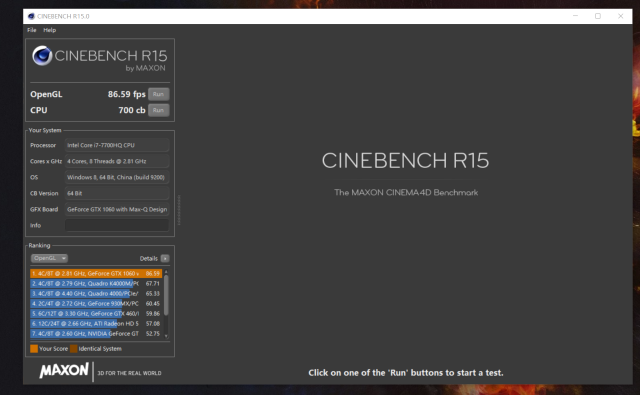Click the 86.59 fps OpenGL score
Viewport: 640px width, 395px height.
[x=127, y=94]
